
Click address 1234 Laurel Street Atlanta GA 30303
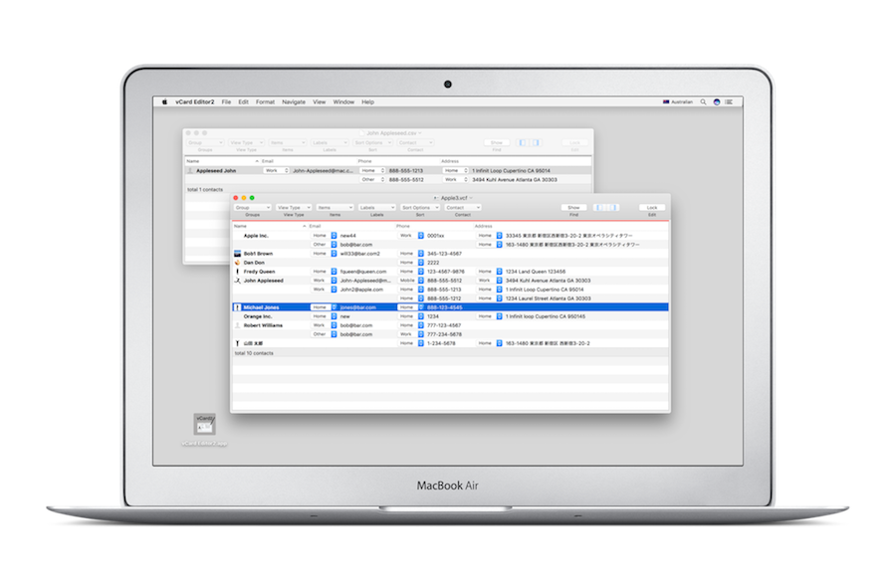click(x=549, y=298)
